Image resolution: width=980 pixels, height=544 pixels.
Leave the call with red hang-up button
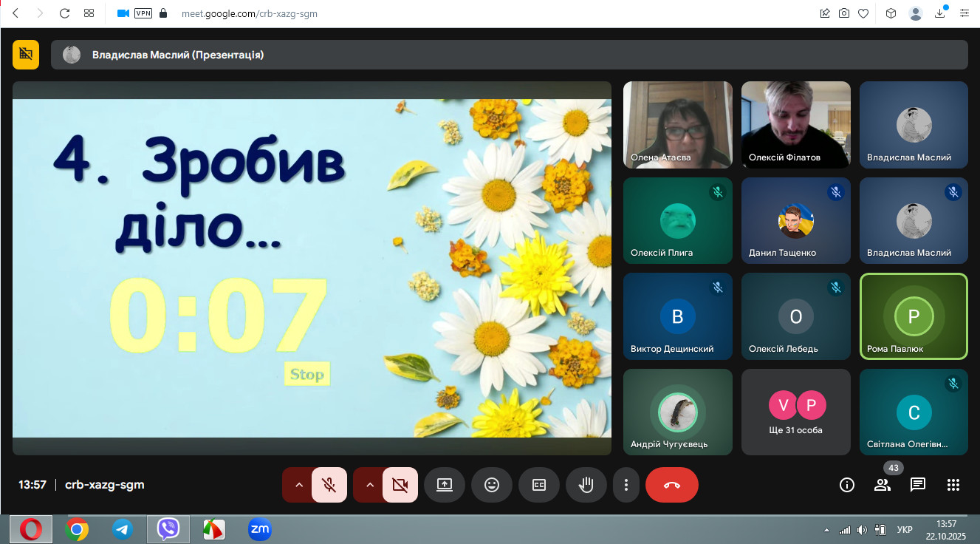coord(671,485)
